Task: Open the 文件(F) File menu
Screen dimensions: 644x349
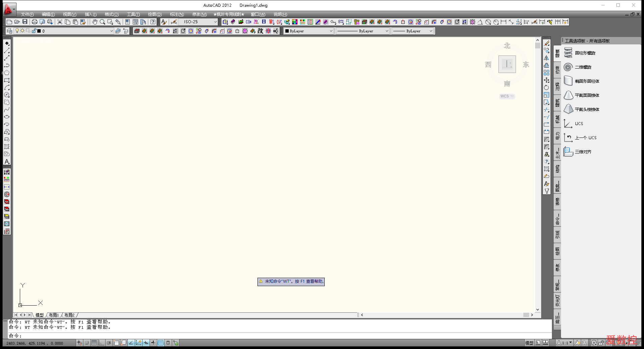Action: coord(27,14)
